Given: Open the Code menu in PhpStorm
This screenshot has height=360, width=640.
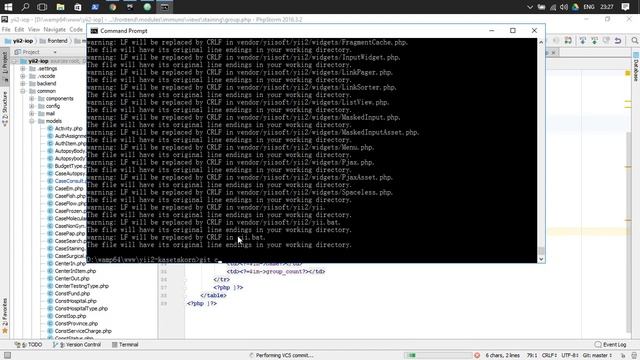Looking at the screenshot, I should coord(76,29).
